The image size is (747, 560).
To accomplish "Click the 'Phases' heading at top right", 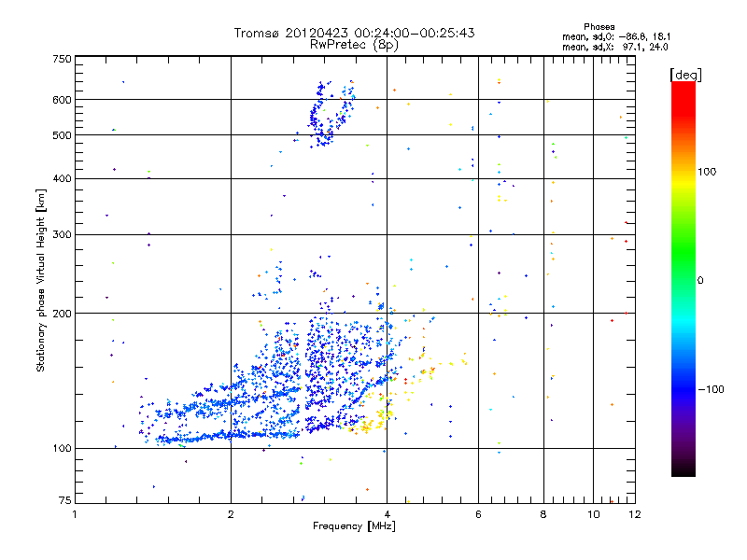I will [599, 27].
